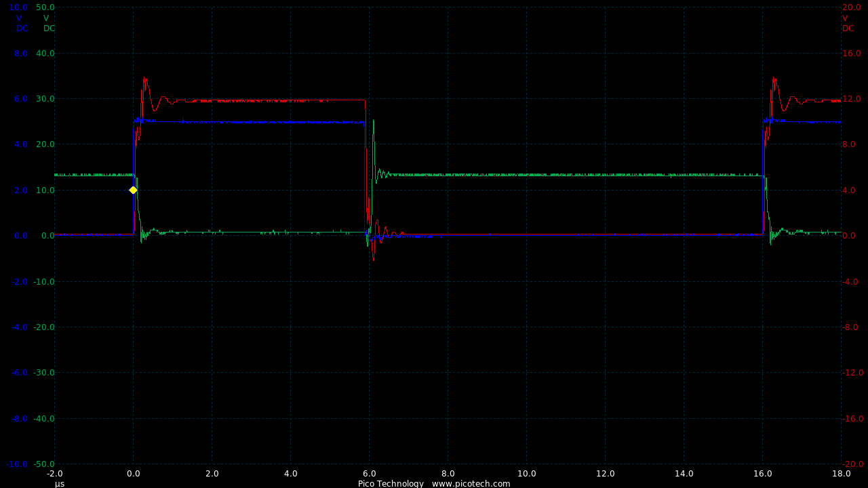Click the red channel V unit label
Image resolution: width=868 pixels, height=488 pixels.
tap(845, 18)
